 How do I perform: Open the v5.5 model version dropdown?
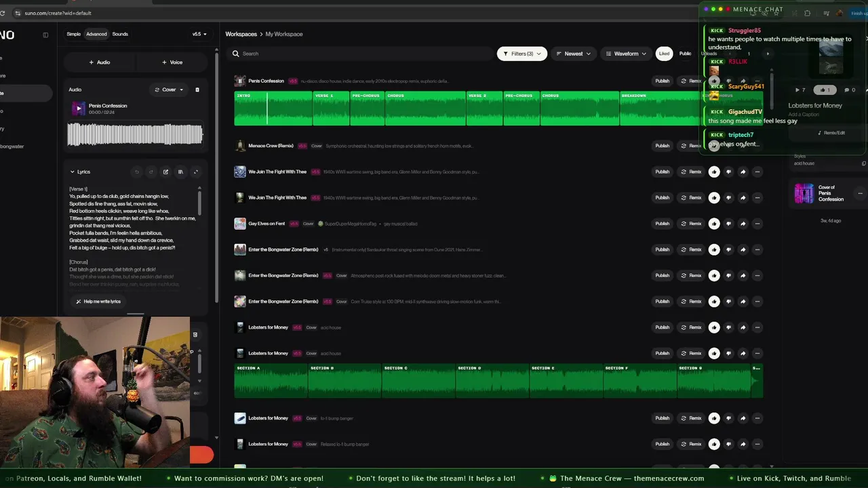tap(199, 34)
